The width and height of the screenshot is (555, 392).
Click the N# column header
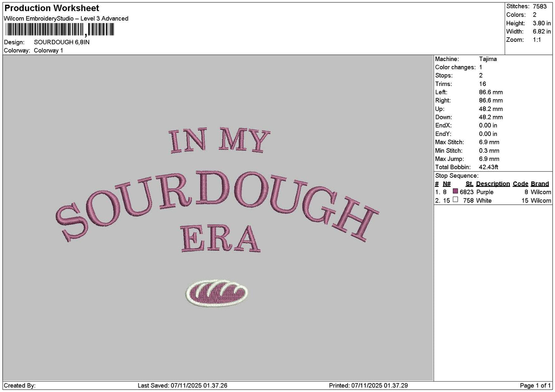[447, 184]
